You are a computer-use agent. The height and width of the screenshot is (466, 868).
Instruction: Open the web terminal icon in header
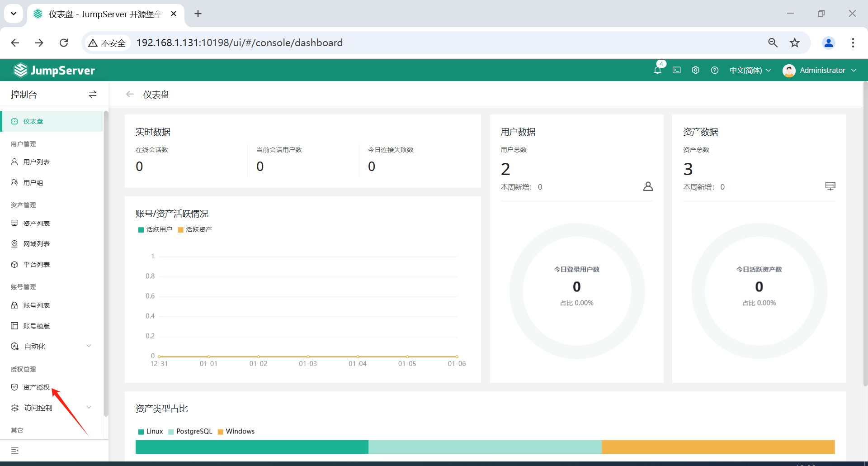coord(676,70)
